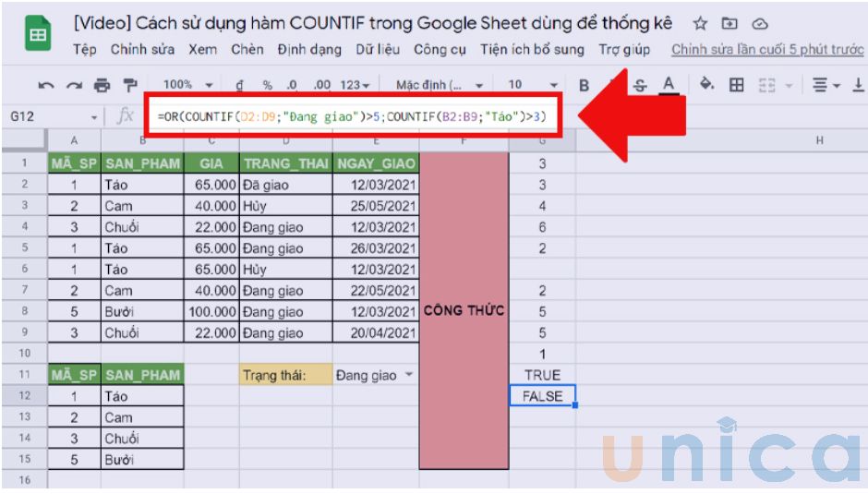
Task: Select row 10 header
Action: 24,354
